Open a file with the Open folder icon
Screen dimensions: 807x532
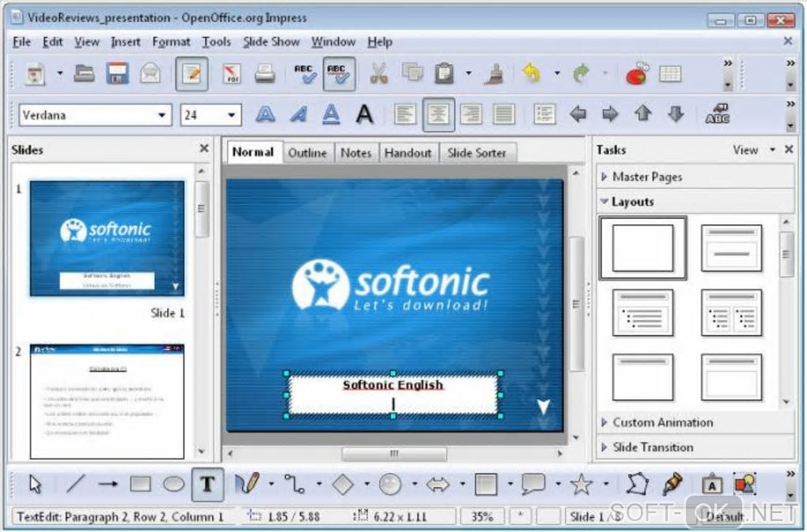pyautogui.click(x=83, y=74)
